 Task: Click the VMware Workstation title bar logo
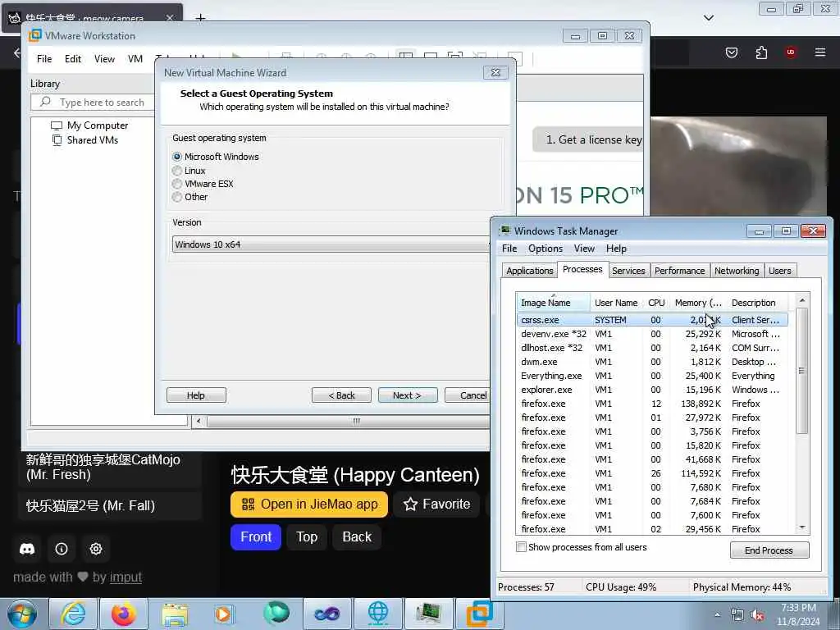coord(34,35)
